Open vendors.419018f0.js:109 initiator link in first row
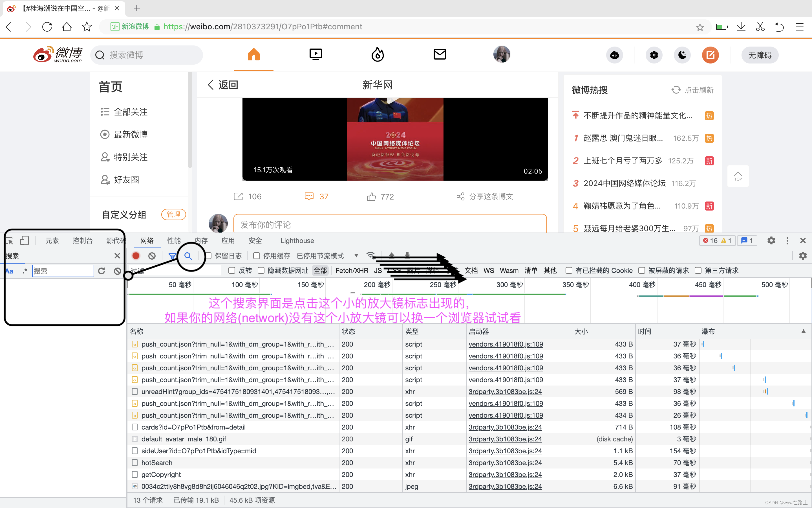812x508 pixels. point(506,344)
